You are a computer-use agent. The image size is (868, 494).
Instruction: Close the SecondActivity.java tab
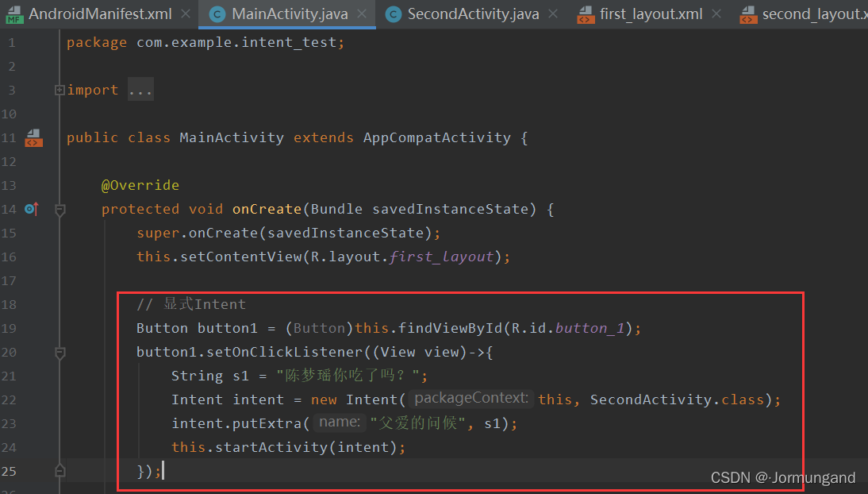(552, 14)
